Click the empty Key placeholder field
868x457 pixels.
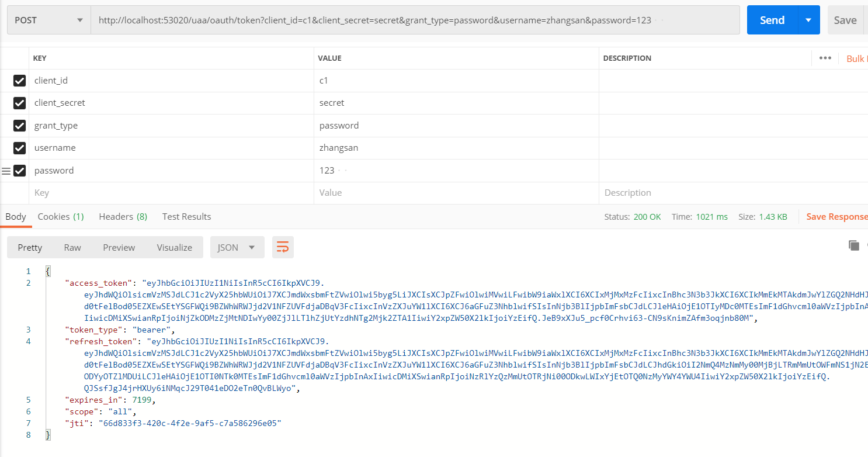coord(169,193)
